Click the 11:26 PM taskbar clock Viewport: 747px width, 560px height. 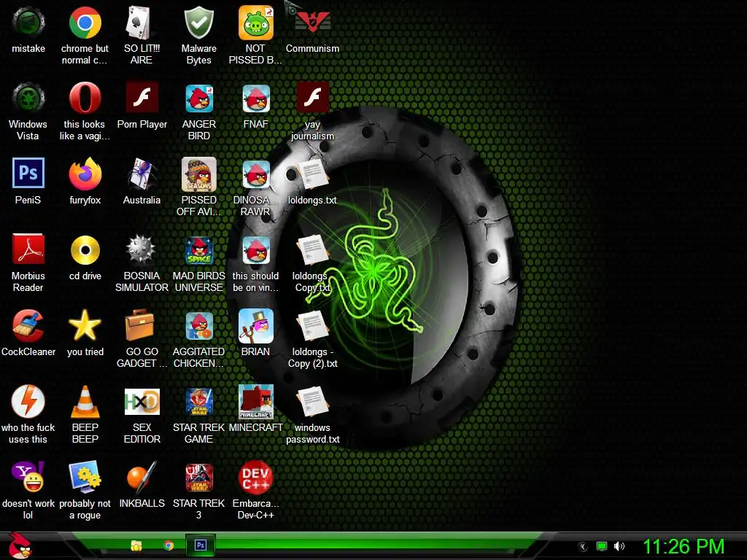click(684, 546)
